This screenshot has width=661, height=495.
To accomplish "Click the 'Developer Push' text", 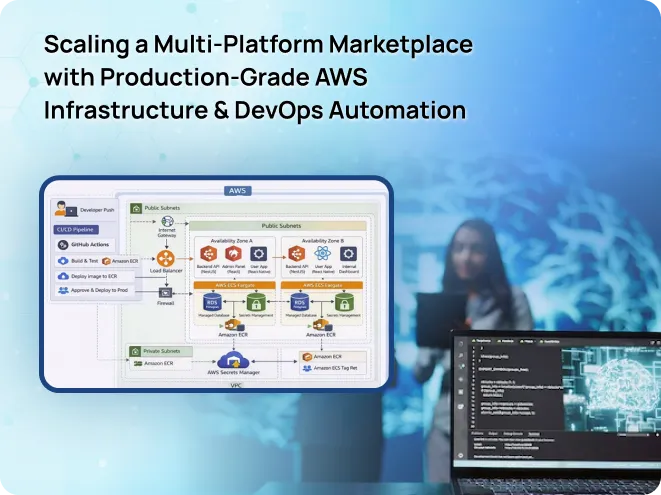I will tap(97, 210).
